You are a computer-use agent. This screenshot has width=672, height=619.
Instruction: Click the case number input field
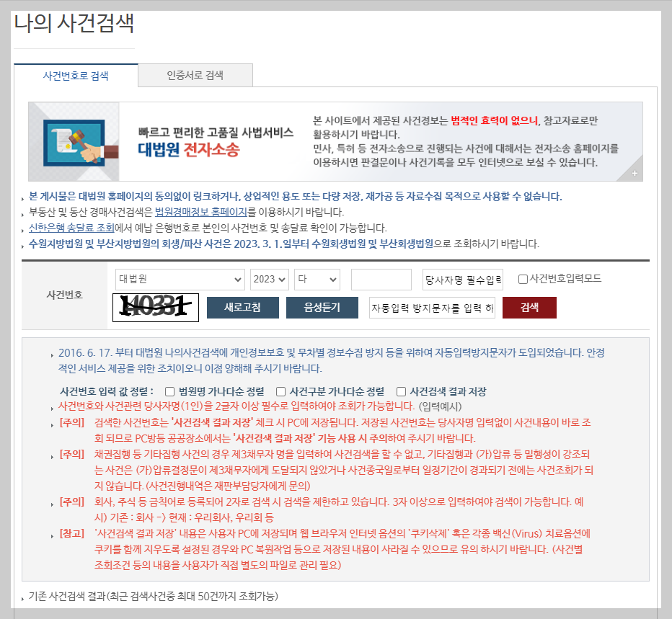tap(381, 280)
